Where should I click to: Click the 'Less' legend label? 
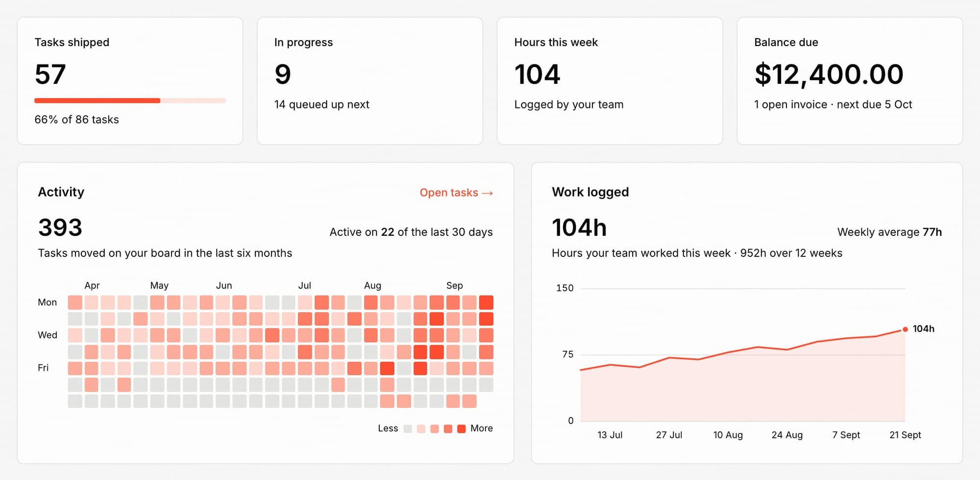pyautogui.click(x=388, y=429)
